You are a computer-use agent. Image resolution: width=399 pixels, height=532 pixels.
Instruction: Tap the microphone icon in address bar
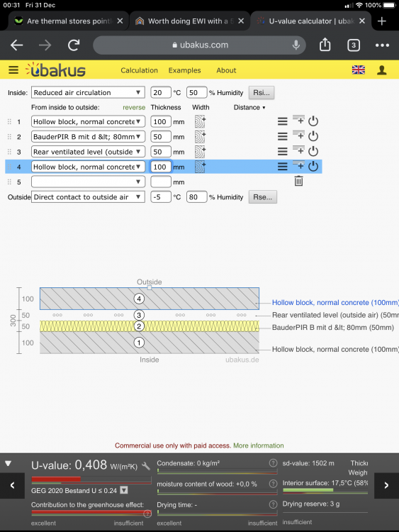click(x=296, y=45)
